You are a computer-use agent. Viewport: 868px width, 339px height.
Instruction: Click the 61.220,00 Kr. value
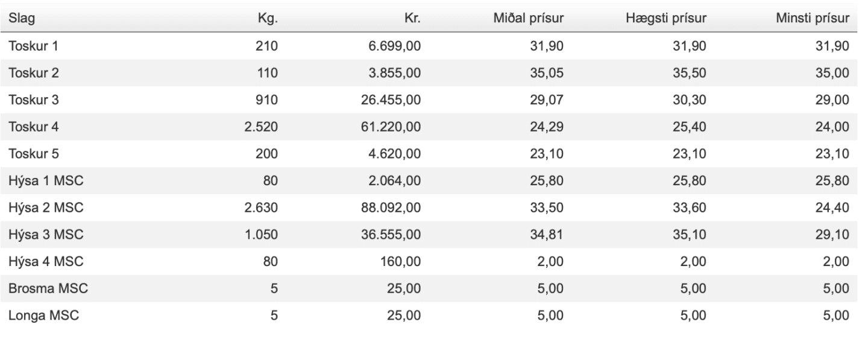click(394, 127)
